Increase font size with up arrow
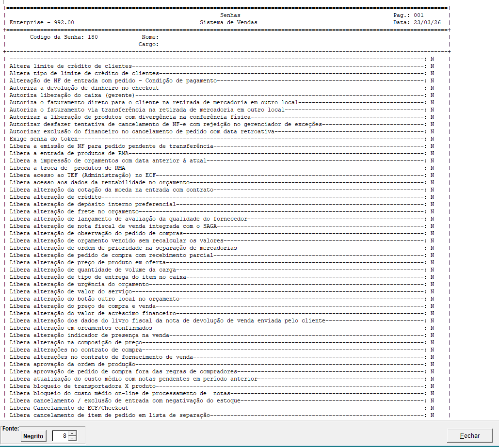Viewport: 499px width, 448px height. 73,433
